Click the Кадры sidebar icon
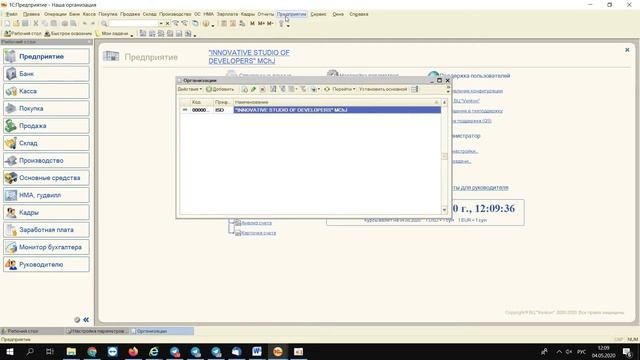This screenshot has width=640, height=360. pos(11,213)
